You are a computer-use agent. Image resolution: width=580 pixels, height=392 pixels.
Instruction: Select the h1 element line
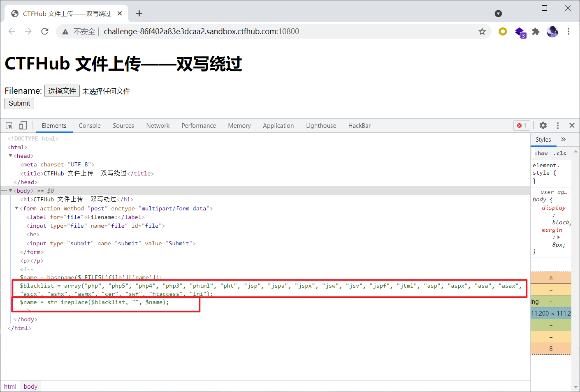point(77,199)
